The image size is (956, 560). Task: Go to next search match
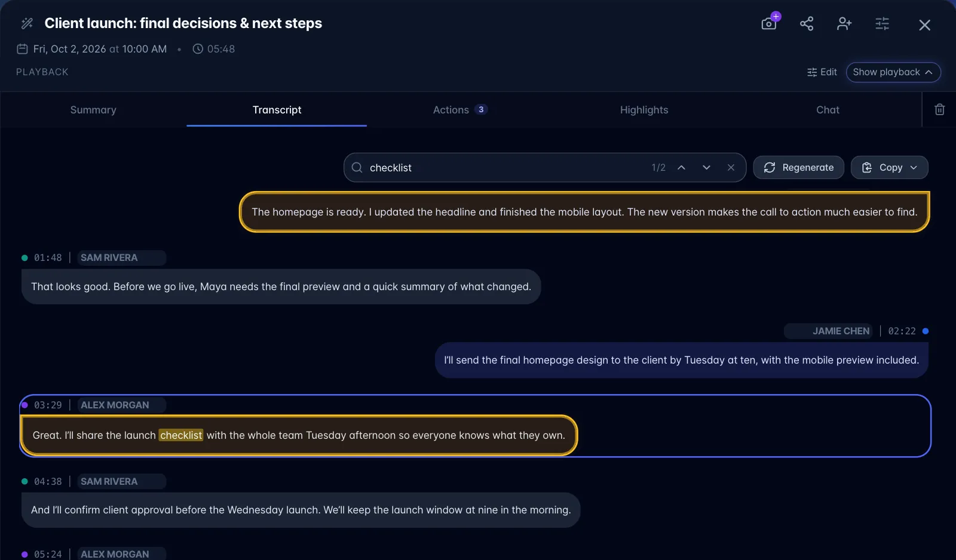tap(706, 168)
